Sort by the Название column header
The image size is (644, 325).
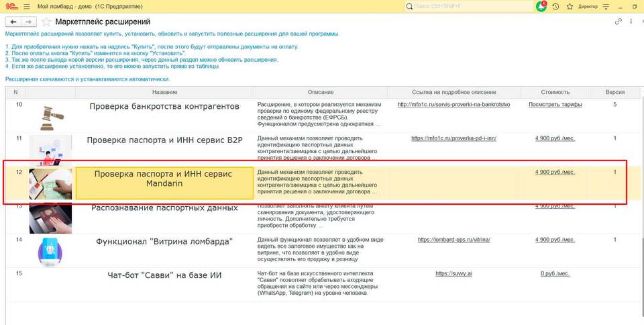click(x=164, y=92)
